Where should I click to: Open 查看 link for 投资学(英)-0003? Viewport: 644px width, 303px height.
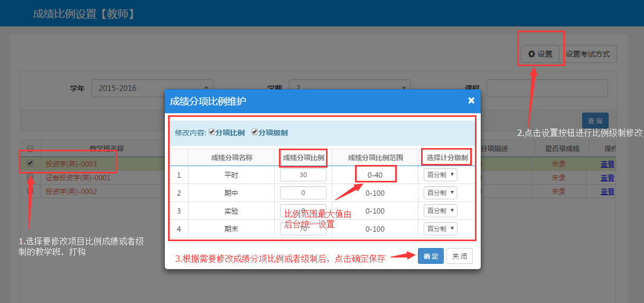608,164
